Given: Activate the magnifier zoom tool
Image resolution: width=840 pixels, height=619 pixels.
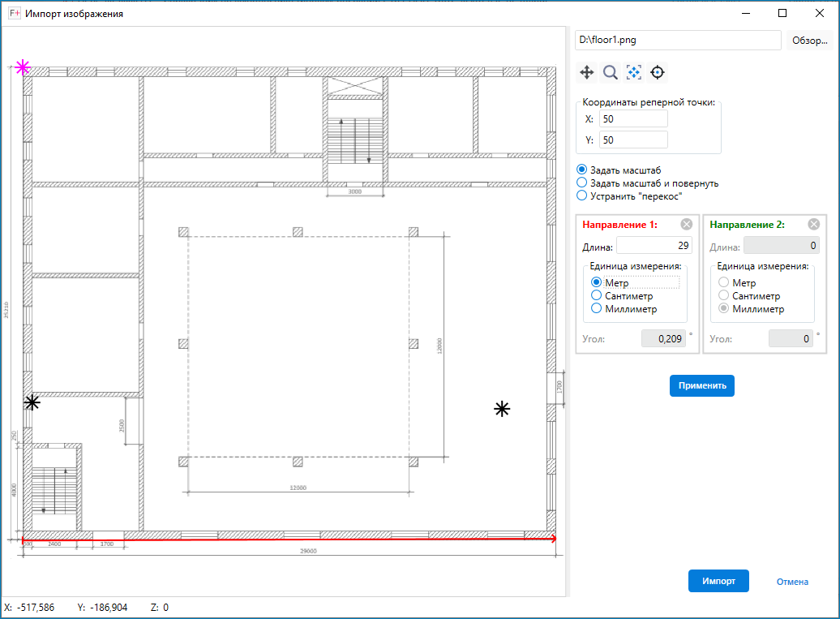Looking at the screenshot, I should click(x=611, y=72).
